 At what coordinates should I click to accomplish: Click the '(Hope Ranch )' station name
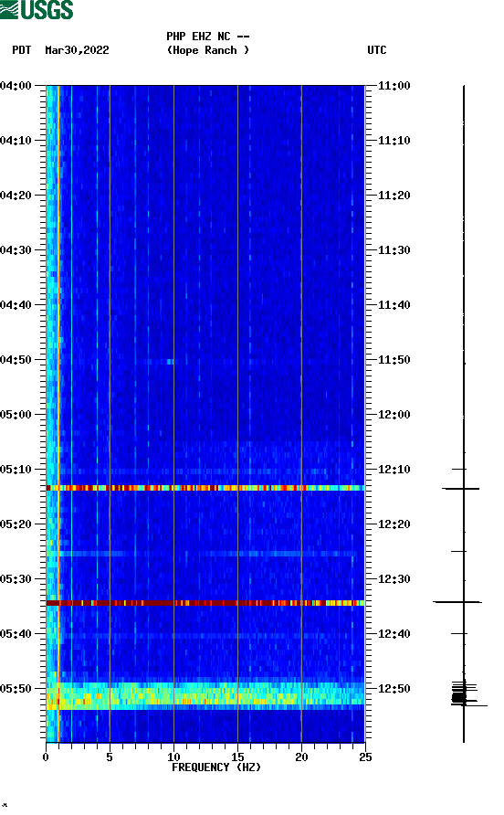(x=208, y=50)
